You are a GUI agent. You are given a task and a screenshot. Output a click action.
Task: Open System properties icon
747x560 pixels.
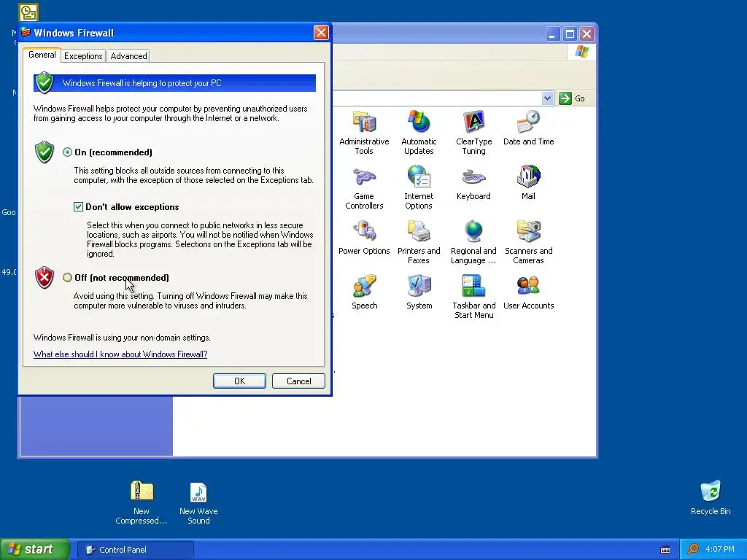pyautogui.click(x=419, y=292)
